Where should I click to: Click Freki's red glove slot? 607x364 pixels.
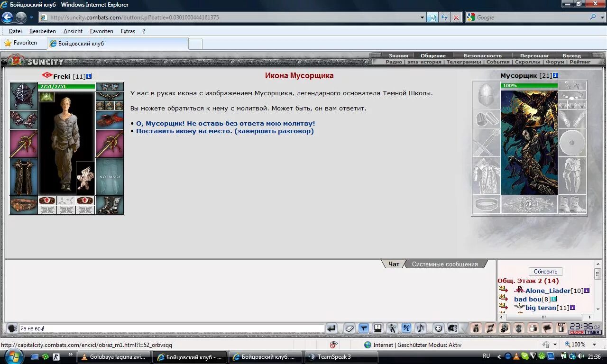pyautogui.click(x=110, y=120)
